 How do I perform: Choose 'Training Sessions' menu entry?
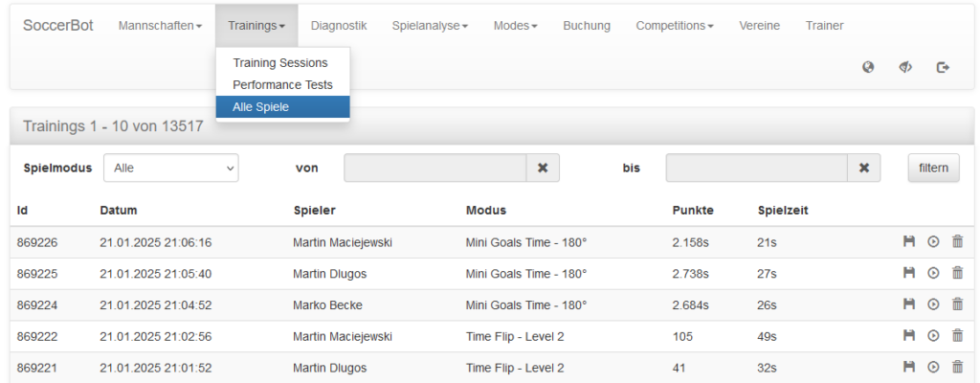tap(282, 62)
